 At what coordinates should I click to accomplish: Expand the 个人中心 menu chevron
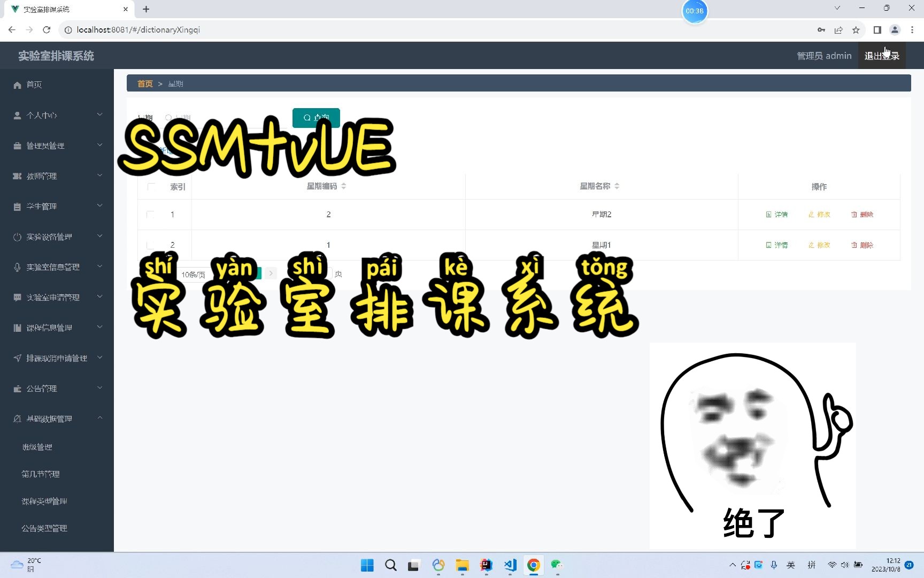point(99,115)
